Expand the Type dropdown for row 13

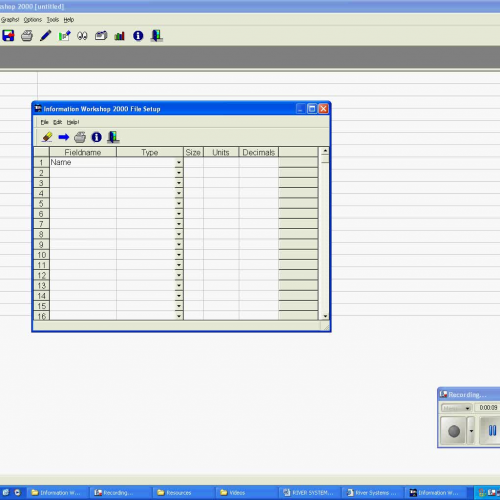pyautogui.click(x=179, y=285)
